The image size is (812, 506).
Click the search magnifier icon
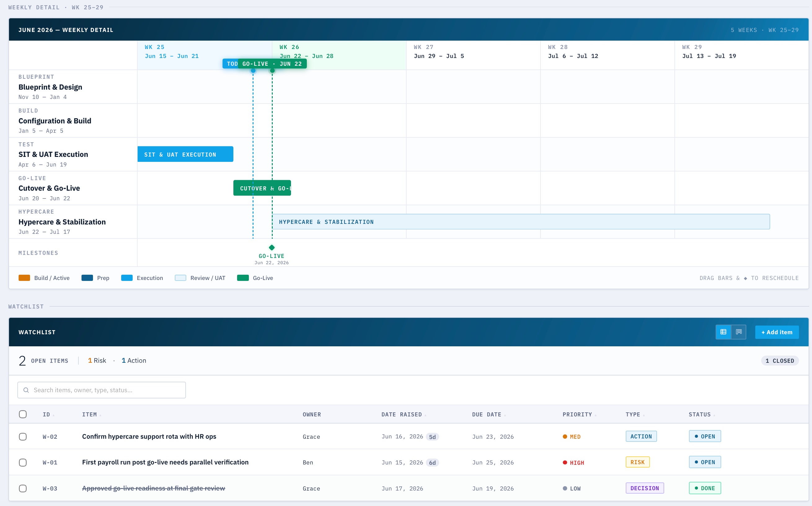point(26,390)
